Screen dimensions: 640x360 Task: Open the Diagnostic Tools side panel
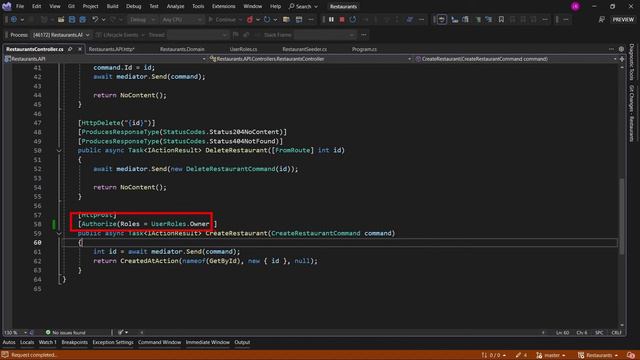coord(632,62)
